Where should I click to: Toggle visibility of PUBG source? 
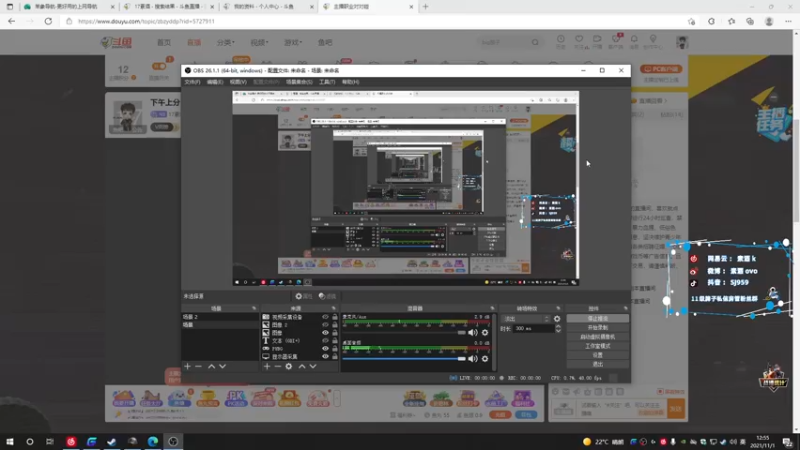click(325, 348)
